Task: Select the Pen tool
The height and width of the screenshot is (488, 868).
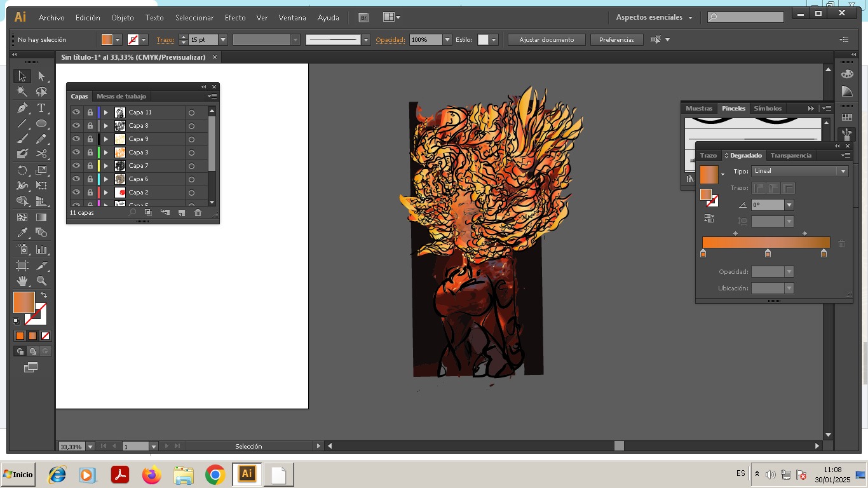Action: click(22, 108)
